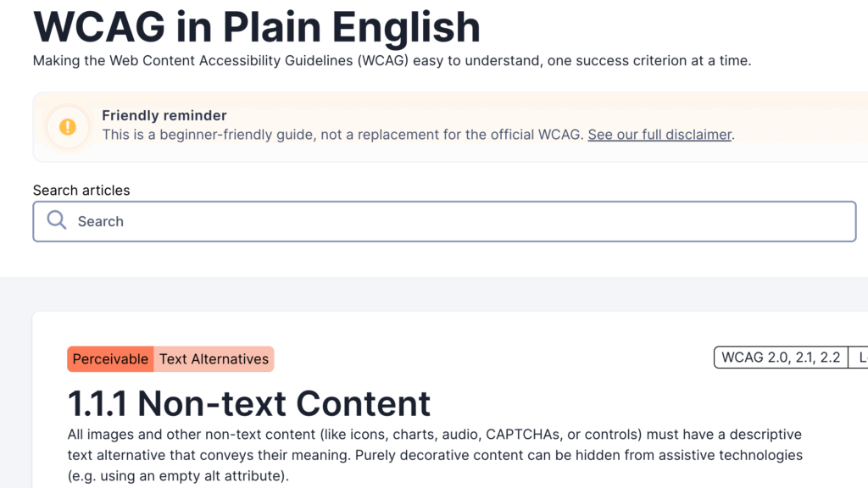The height and width of the screenshot is (488, 868).
Task: Click the "Friendly reminder" heading
Action: (x=164, y=115)
